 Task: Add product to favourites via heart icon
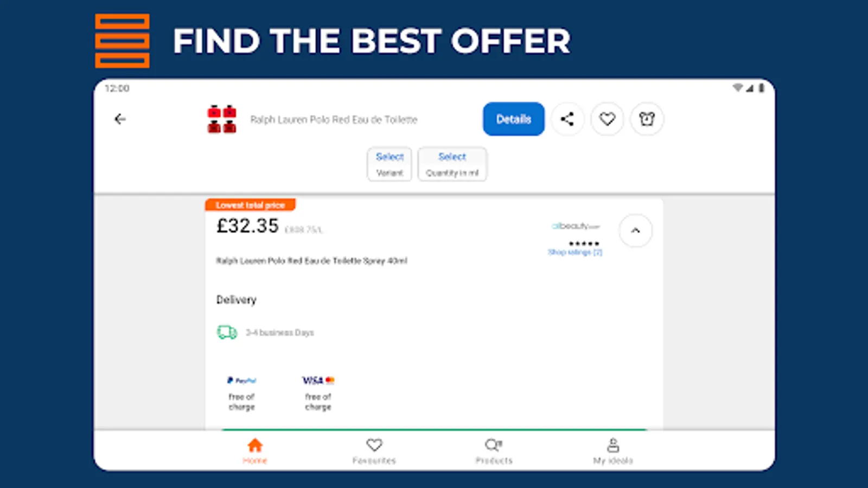click(x=607, y=119)
